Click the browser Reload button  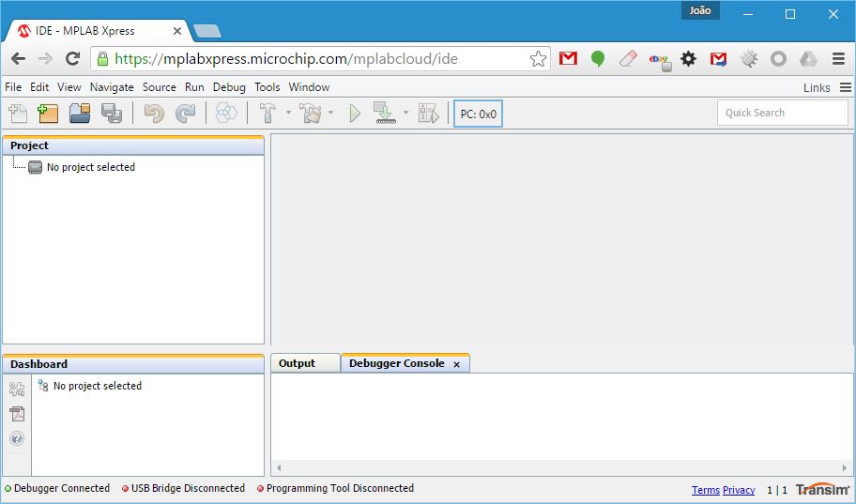73,59
